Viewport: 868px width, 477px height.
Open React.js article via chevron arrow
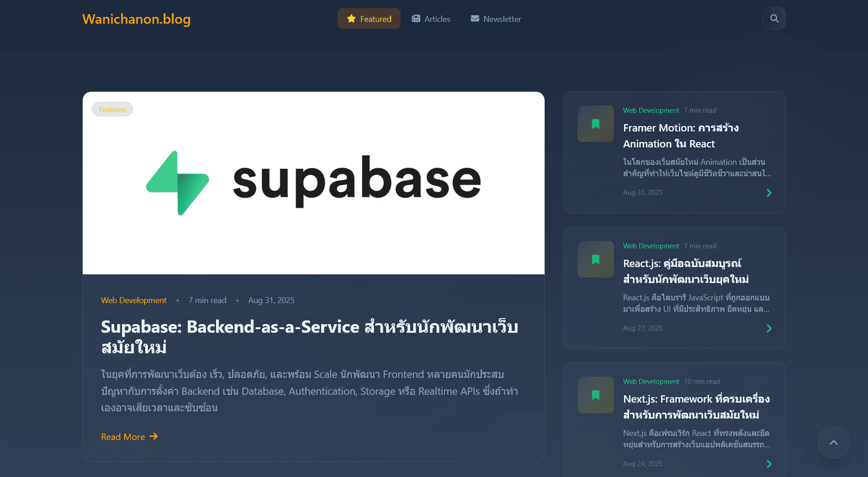(769, 328)
